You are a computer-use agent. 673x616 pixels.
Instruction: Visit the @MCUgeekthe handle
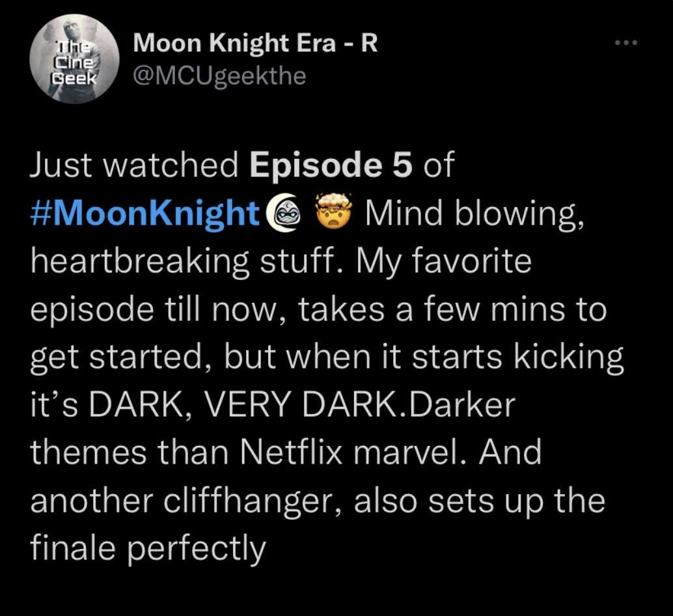pyautogui.click(x=220, y=76)
